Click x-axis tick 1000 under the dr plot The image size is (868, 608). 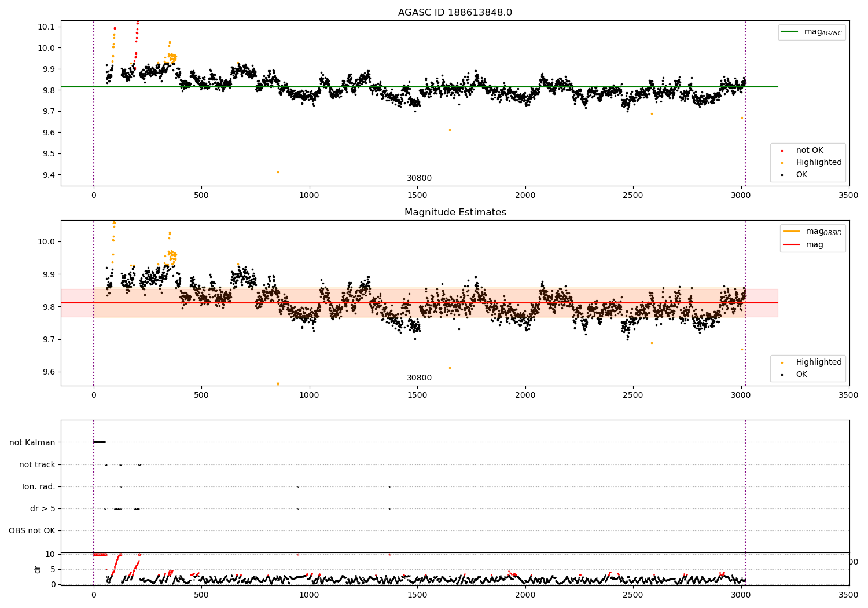[x=310, y=595]
